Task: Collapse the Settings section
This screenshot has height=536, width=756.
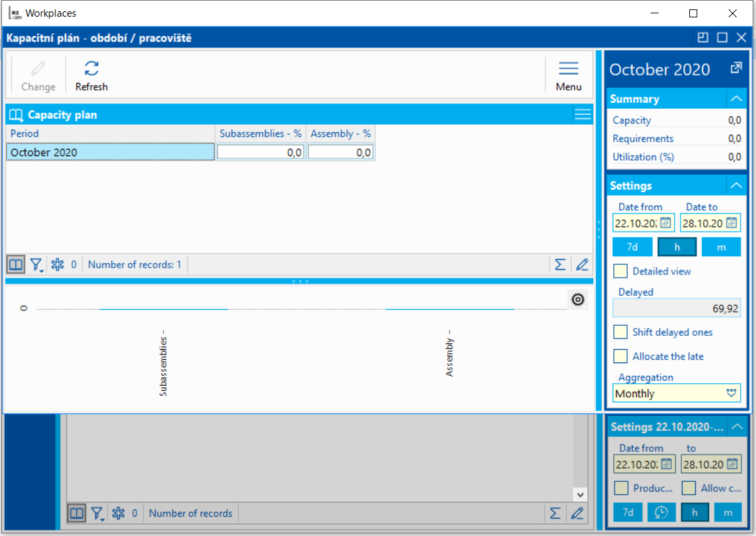Action: [x=736, y=186]
